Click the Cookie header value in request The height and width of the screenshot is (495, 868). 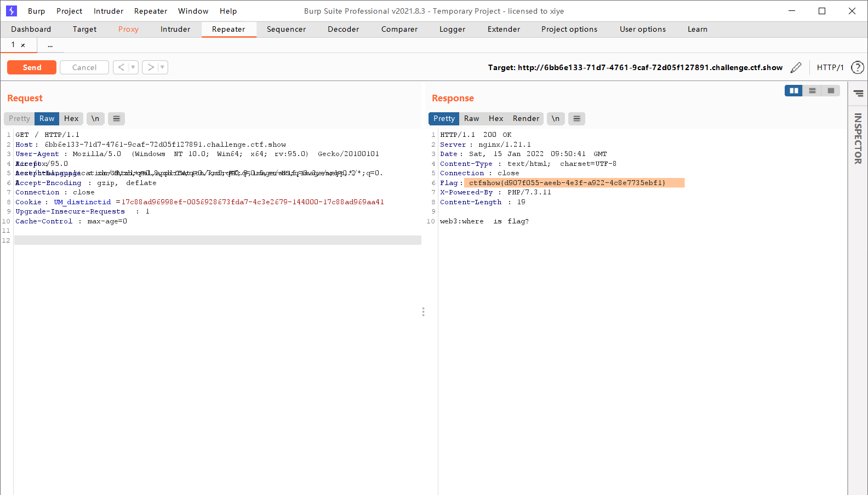coord(253,202)
